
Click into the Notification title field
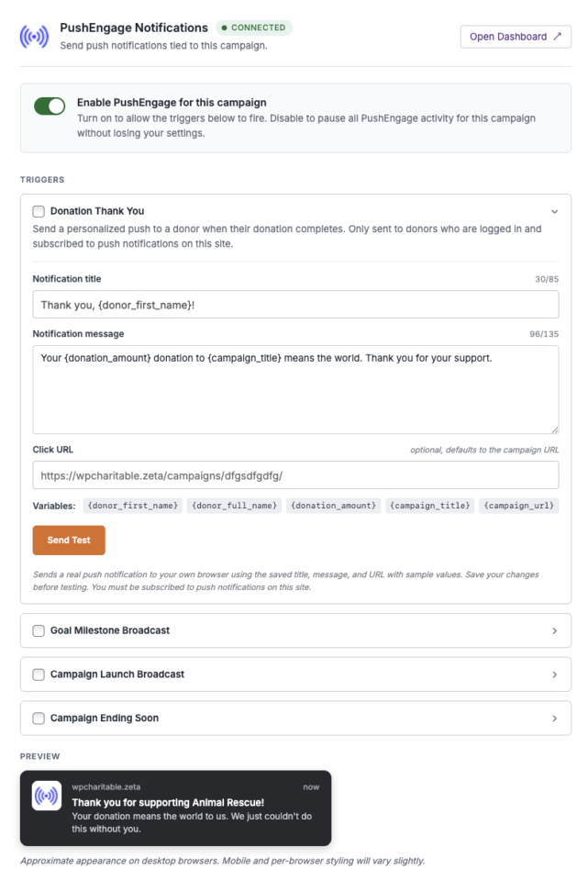295,305
